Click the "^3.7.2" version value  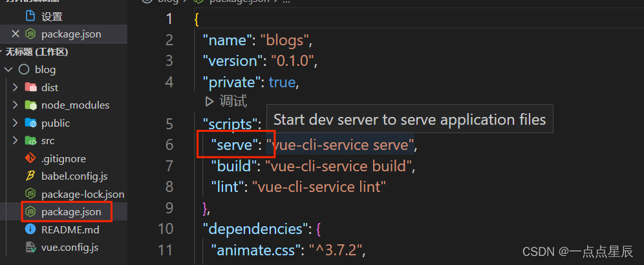[x=337, y=249]
